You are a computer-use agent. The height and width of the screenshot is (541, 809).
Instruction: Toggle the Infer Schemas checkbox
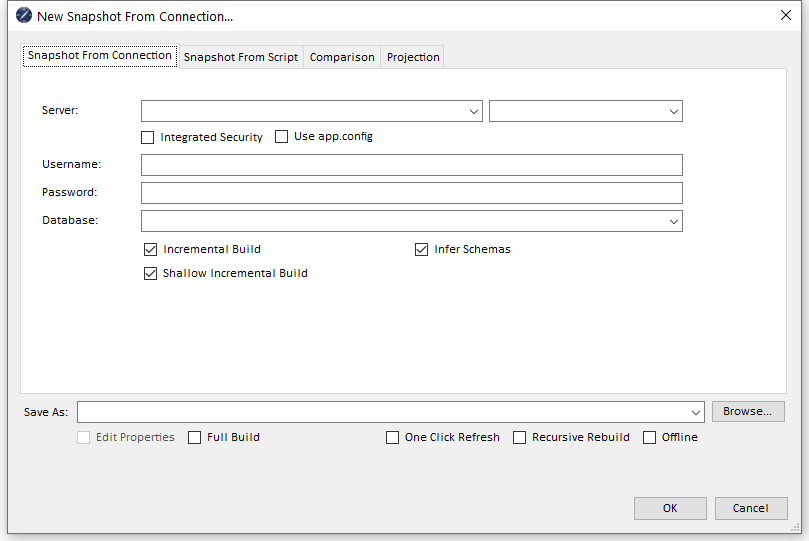(422, 249)
